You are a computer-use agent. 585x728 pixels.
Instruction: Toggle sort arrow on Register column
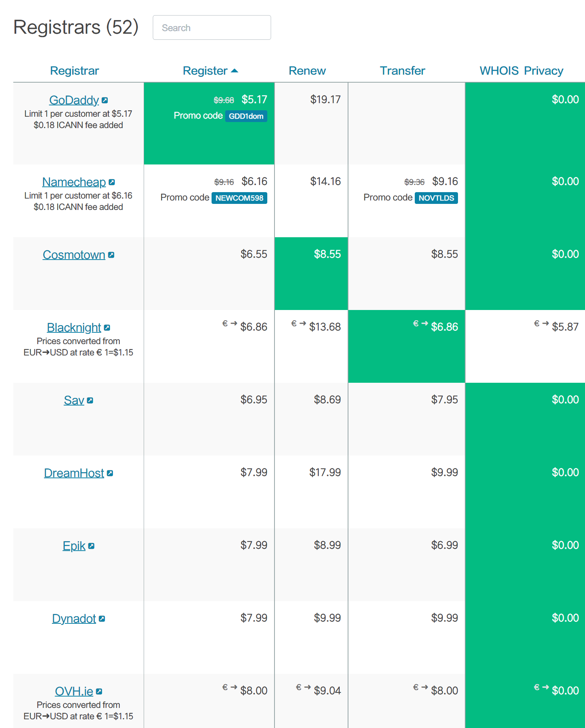[x=235, y=71]
